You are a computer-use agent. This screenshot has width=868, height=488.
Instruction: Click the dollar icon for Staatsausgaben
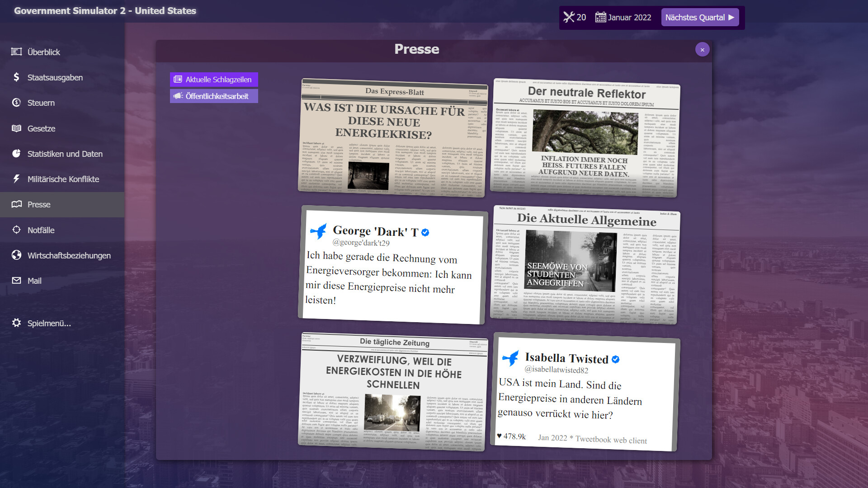point(16,77)
